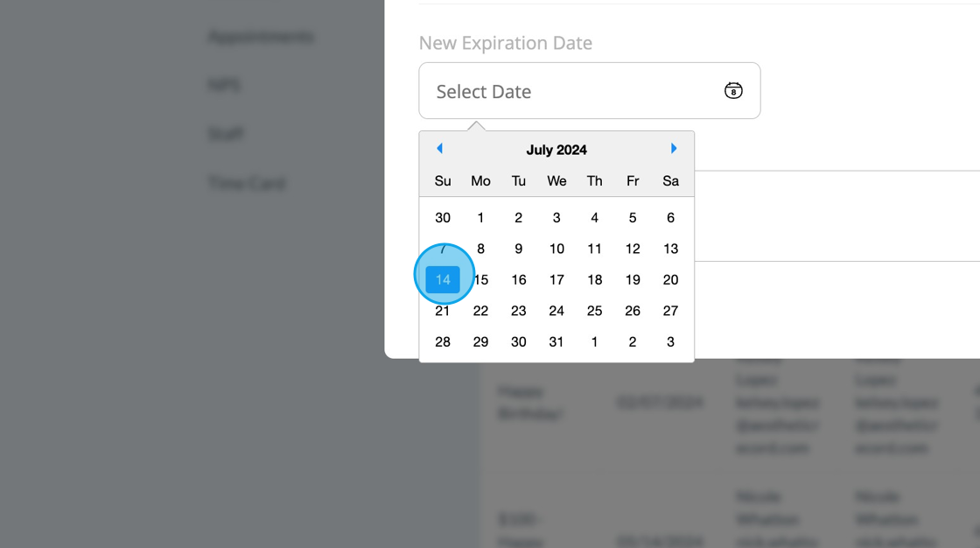Open Appointments in the sidebar

pos(261,37)
